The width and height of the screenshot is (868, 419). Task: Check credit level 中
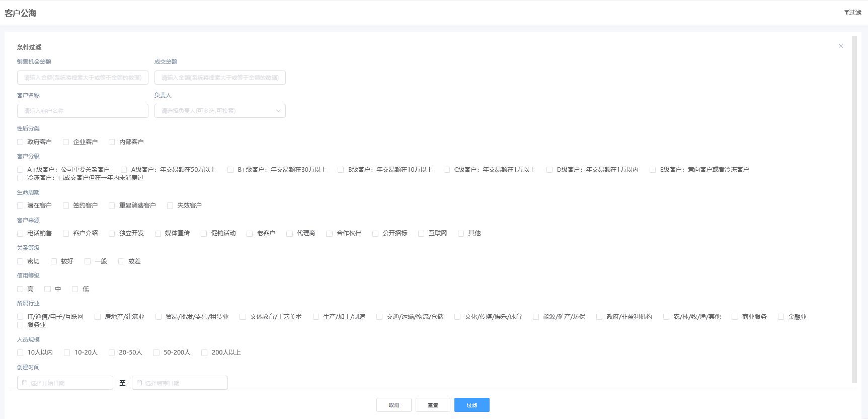pos(48,289)
